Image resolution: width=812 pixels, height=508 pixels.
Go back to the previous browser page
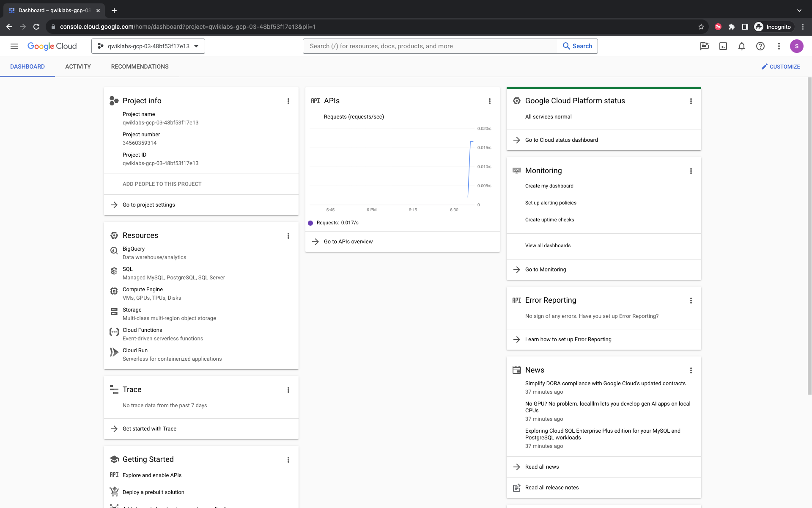coord(9,27)
